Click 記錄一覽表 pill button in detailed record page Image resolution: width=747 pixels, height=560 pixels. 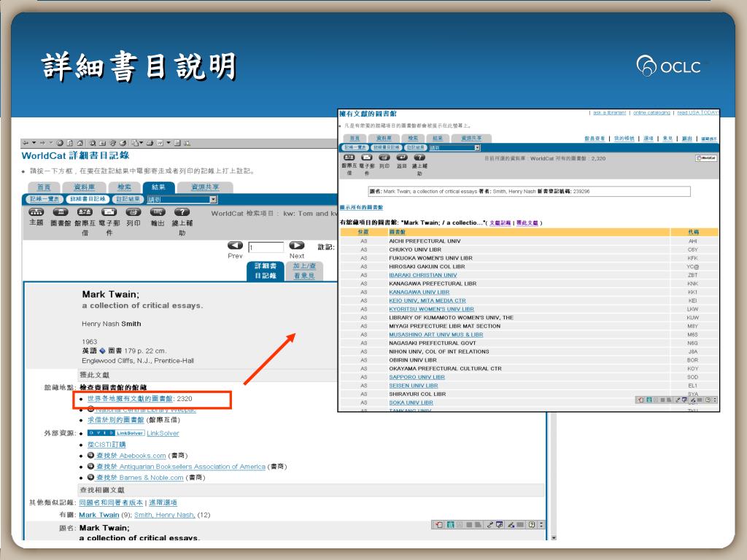[x=44, y=199]
